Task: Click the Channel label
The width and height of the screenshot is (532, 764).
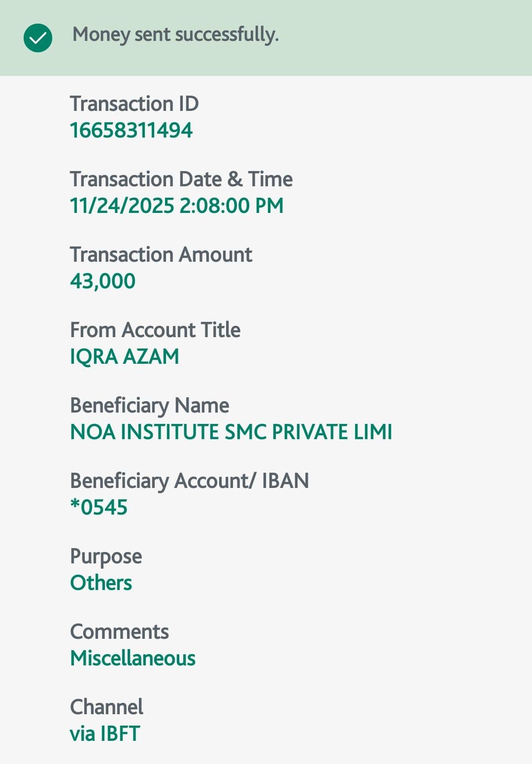Action: tap(106, 707)
